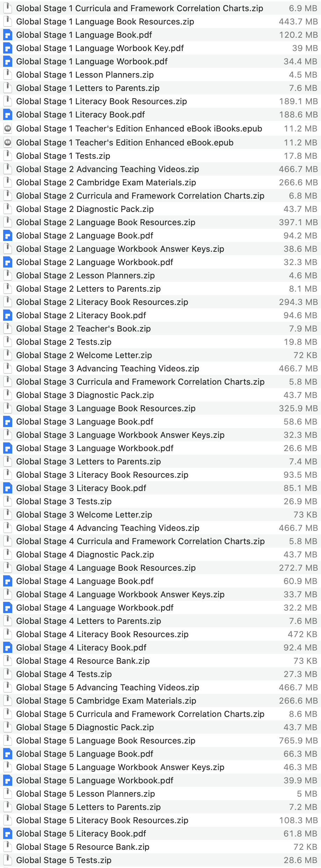The image size is (321, 868).
Task: Click the PDF icon next to Global Stage 1 Language Worbook.pdf
Action: click(x=7, y=62)
